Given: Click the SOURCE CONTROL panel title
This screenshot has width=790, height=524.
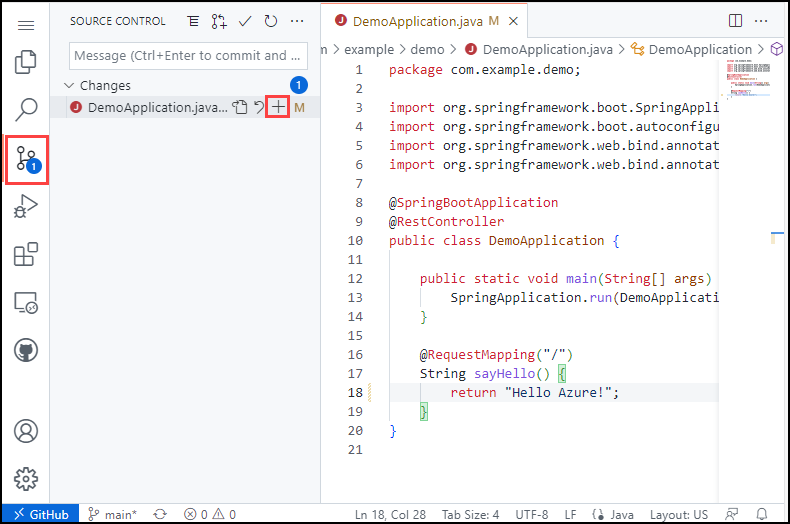Looking at the screenshot, I should pyautogui.click(x=117, y=21).
